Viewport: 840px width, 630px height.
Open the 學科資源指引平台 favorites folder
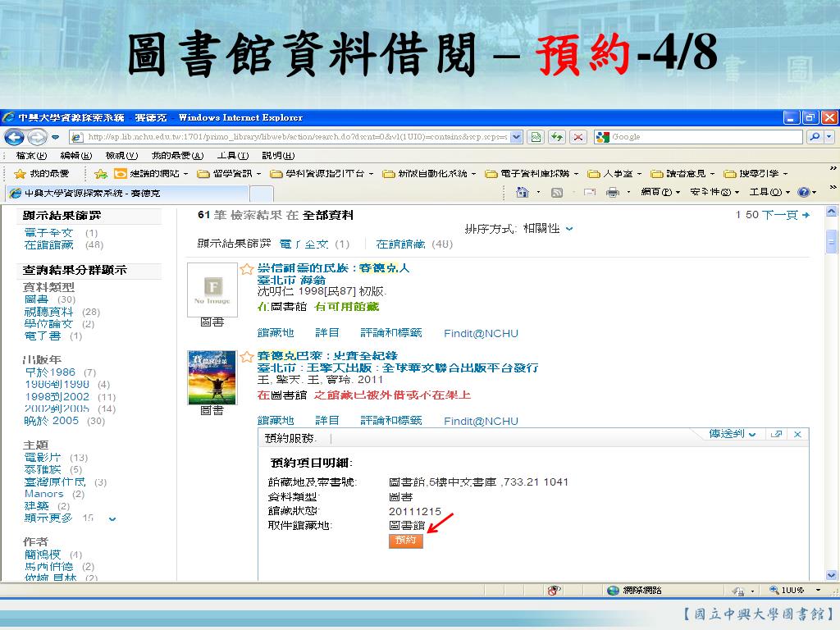pyautogui.click(x=322, y=174)
